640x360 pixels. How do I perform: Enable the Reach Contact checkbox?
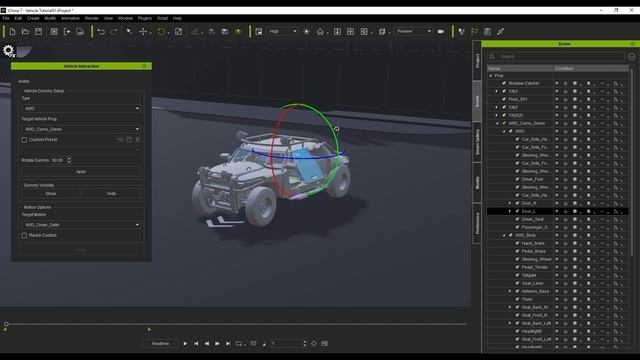click(24, 236)
